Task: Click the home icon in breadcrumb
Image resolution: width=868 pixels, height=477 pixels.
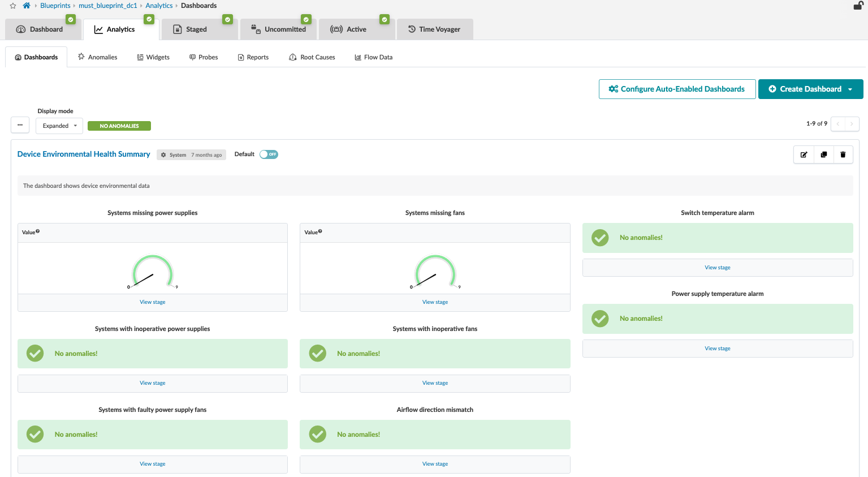Action: click(x=27, y=6)
